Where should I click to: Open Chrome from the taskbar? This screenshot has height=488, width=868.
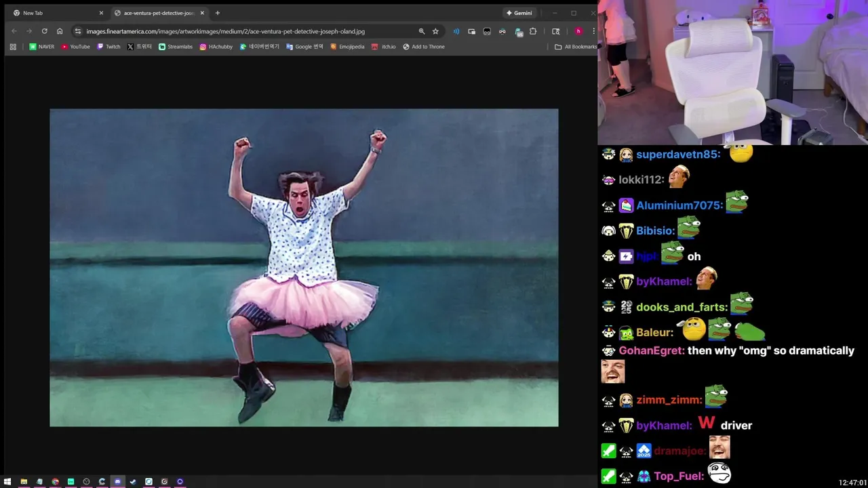tap(55, 482)
